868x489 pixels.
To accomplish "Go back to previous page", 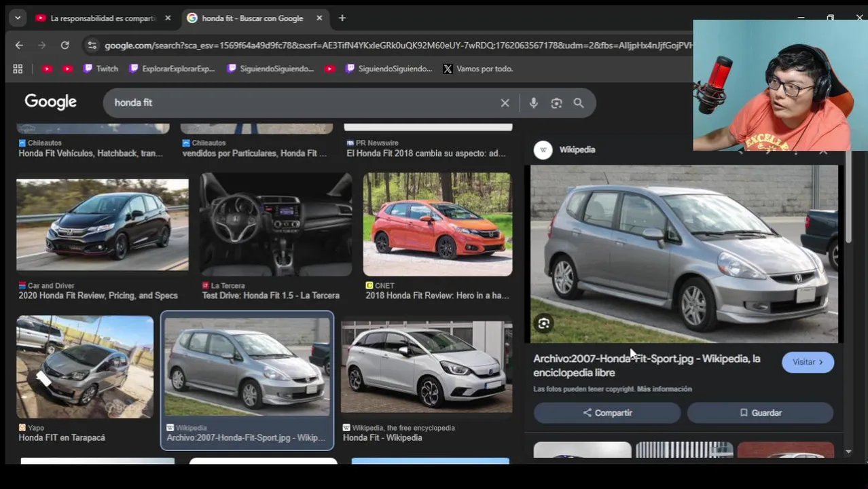I will [x=19, y=46].
